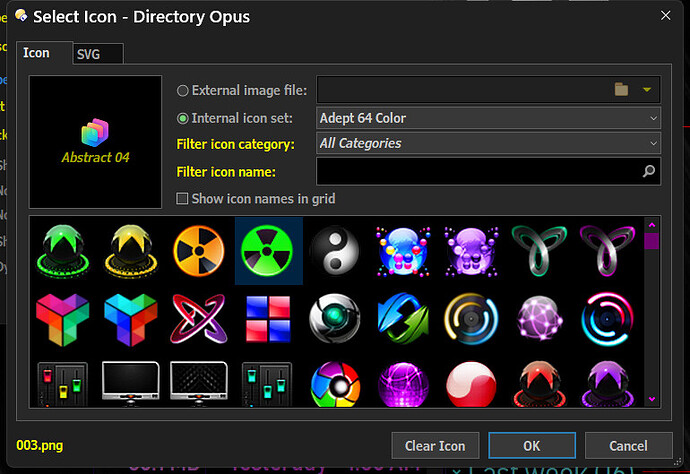690x474 pixels.
Task: Pick the green radiation symbol icon
Action: (x=267, y=251)
